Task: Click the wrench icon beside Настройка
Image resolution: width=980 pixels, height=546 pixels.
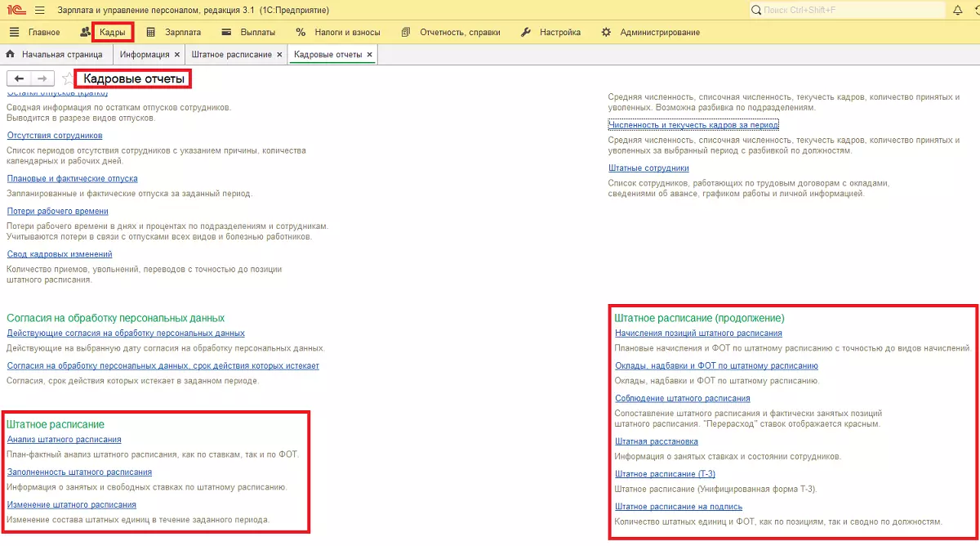Action: click(525, 33)
